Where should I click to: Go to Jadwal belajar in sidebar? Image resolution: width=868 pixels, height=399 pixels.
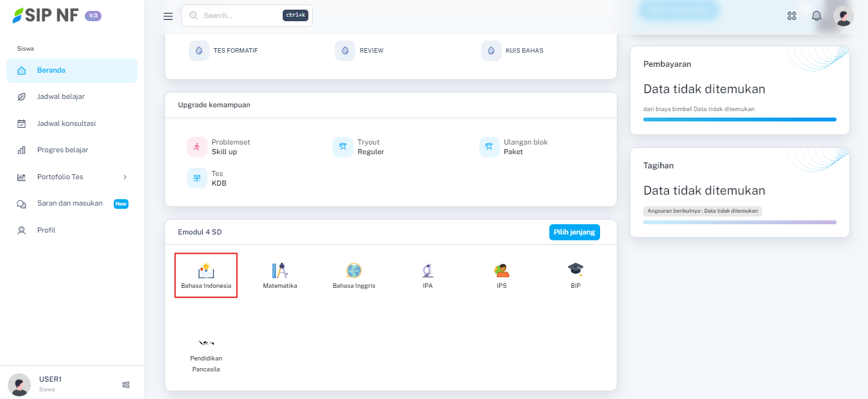[60, 96]
